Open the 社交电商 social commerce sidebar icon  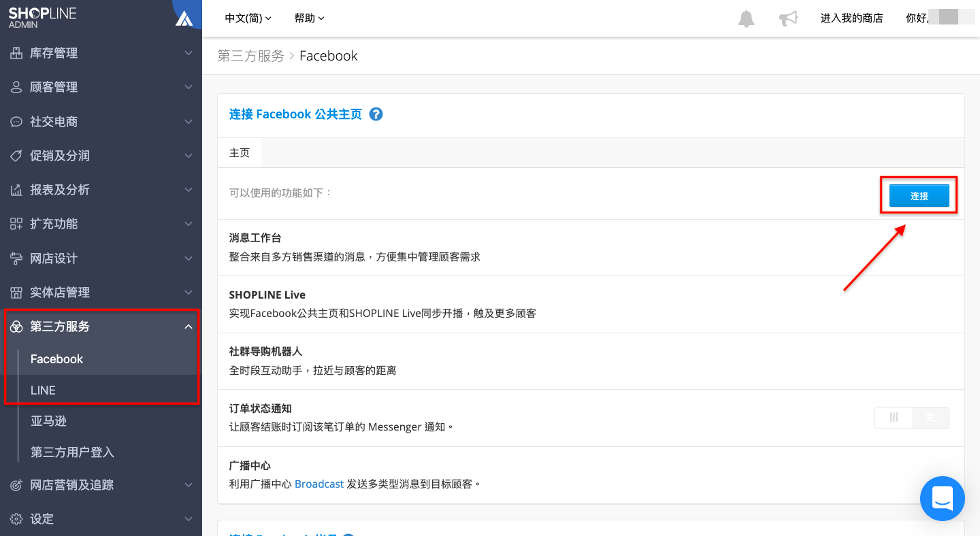[x=17, y=121]
